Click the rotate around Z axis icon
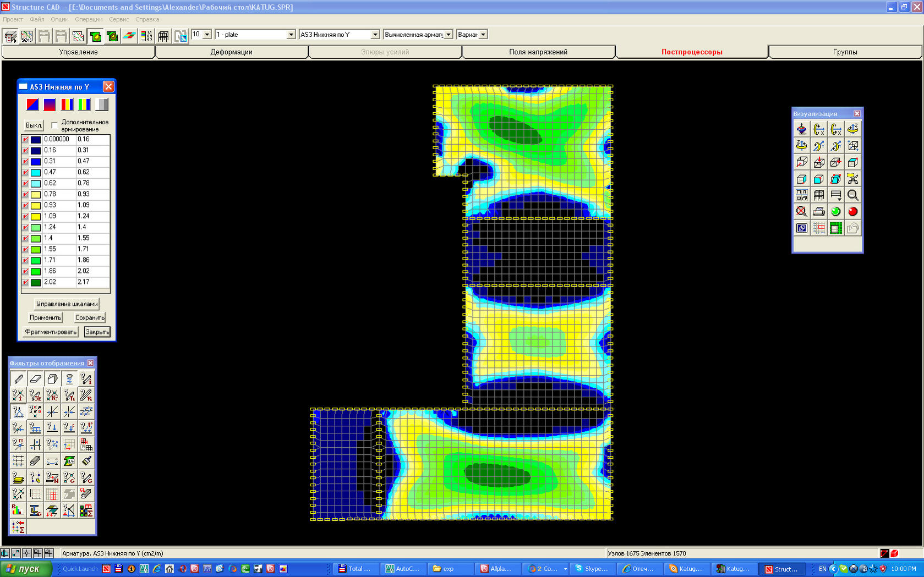 point(852,129)
